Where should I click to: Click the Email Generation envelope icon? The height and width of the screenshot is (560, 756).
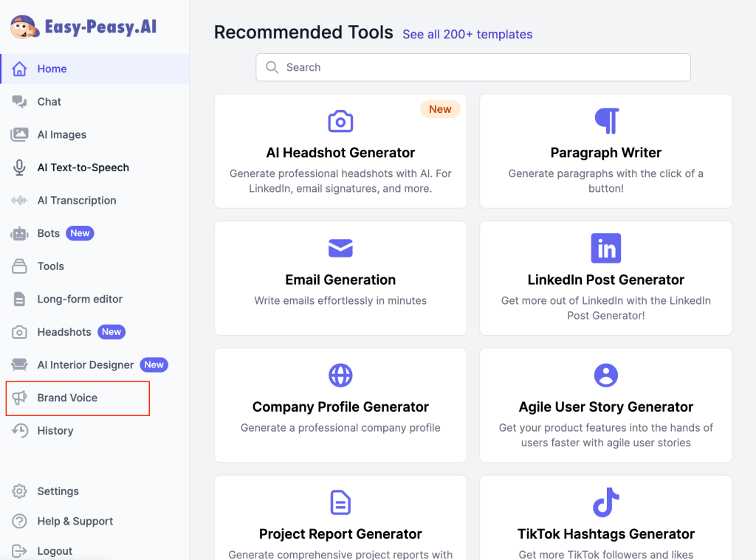click(x=340, y=249)
